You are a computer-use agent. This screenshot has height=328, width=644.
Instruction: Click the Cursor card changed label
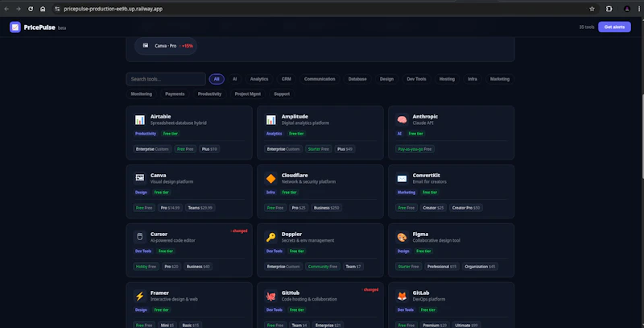239,231
